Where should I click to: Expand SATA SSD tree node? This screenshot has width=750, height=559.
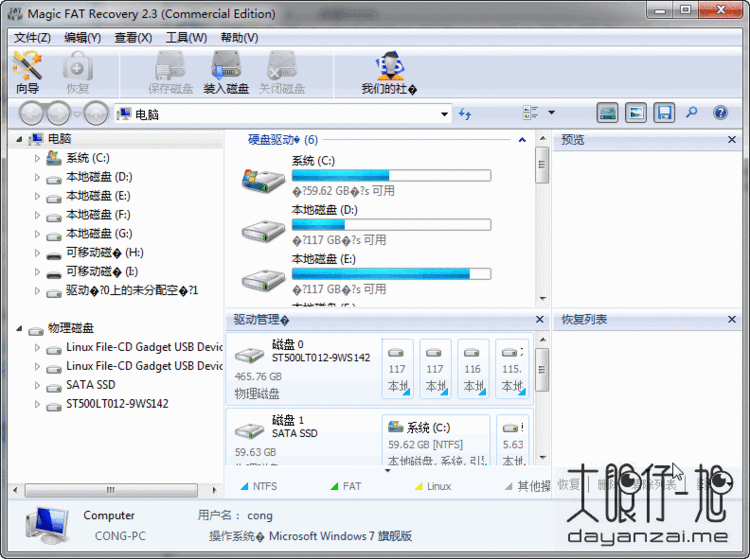point(37,385)
